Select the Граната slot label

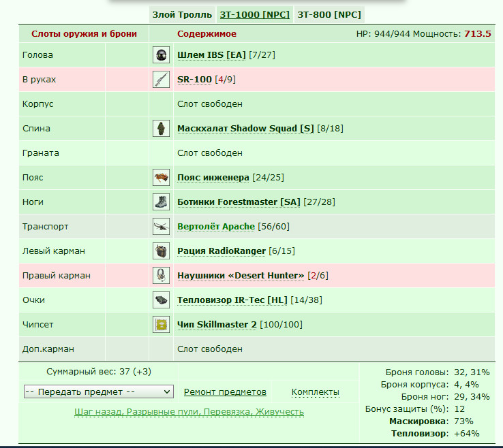pos(41,153)
